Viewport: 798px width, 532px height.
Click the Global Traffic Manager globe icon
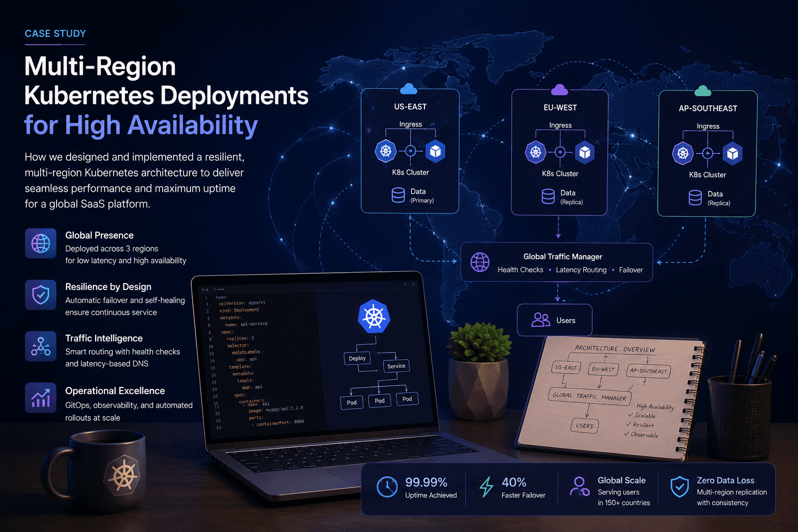click(480, 262)
